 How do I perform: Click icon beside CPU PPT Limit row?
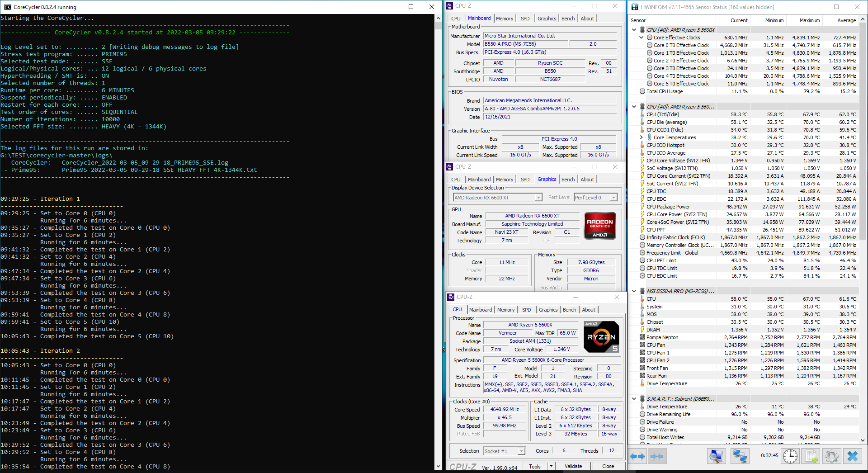click(x=642, y=260)
